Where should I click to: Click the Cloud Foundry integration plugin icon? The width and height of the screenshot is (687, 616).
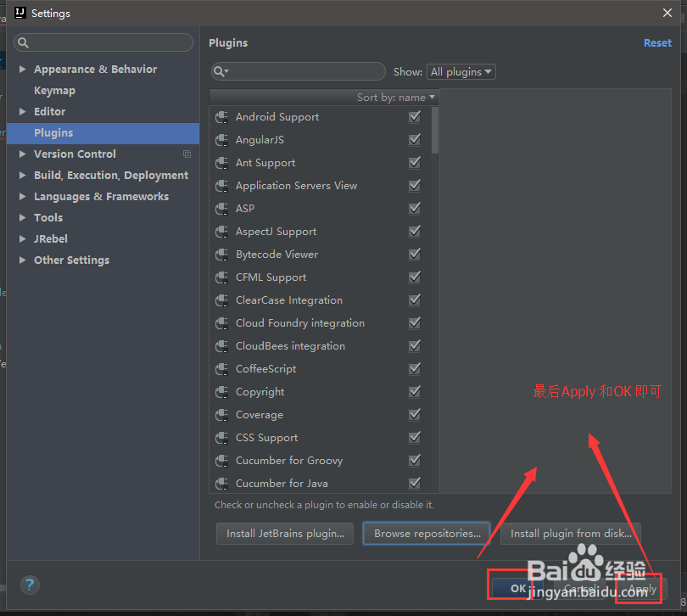pos(221,323)
